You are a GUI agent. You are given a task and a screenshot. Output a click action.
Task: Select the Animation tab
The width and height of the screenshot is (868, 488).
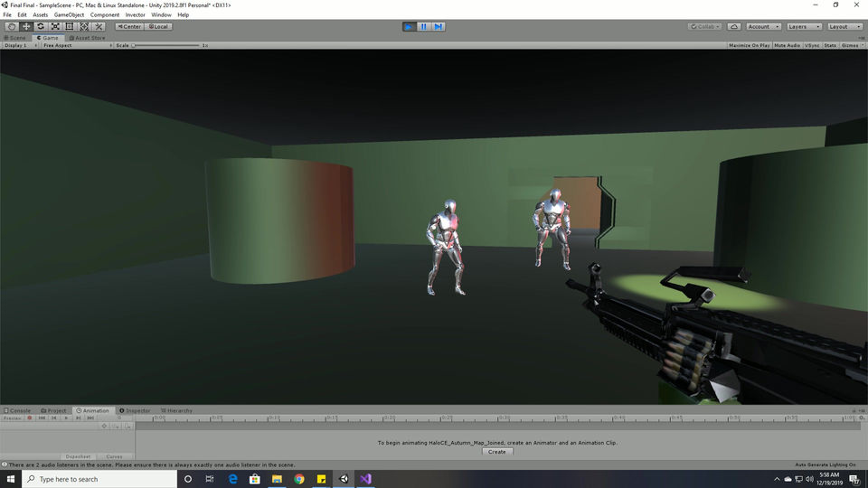(92, 410)
